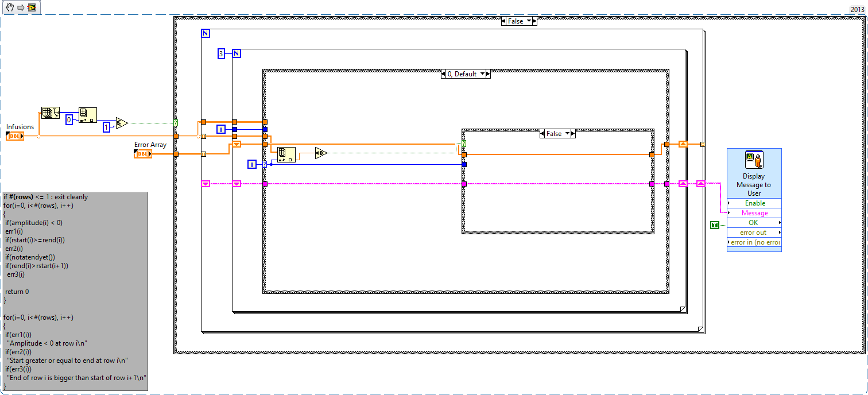Click the numeric constant 0
The width and height of the screenshot is (868, 395).
[x=69, y=119]
